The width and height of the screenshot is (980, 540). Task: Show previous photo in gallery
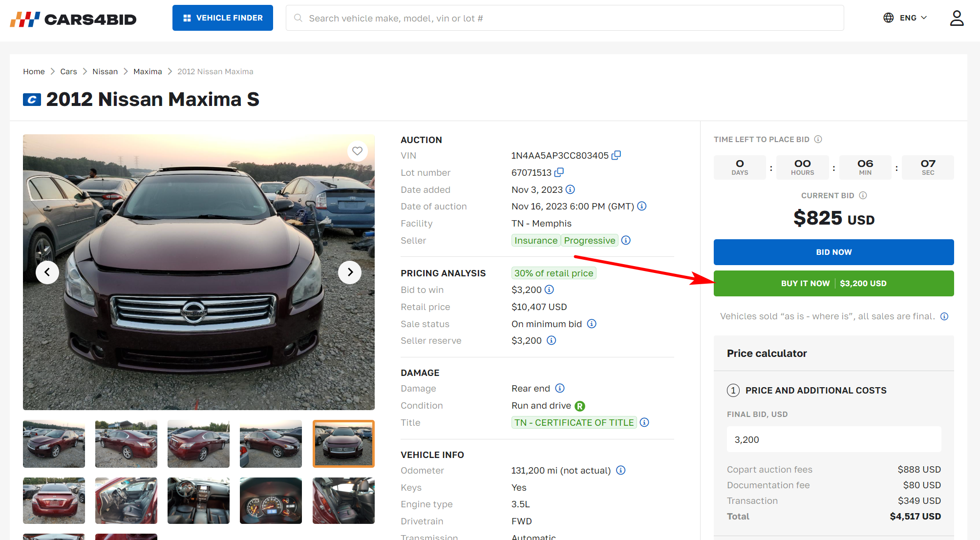click(47, 272)
